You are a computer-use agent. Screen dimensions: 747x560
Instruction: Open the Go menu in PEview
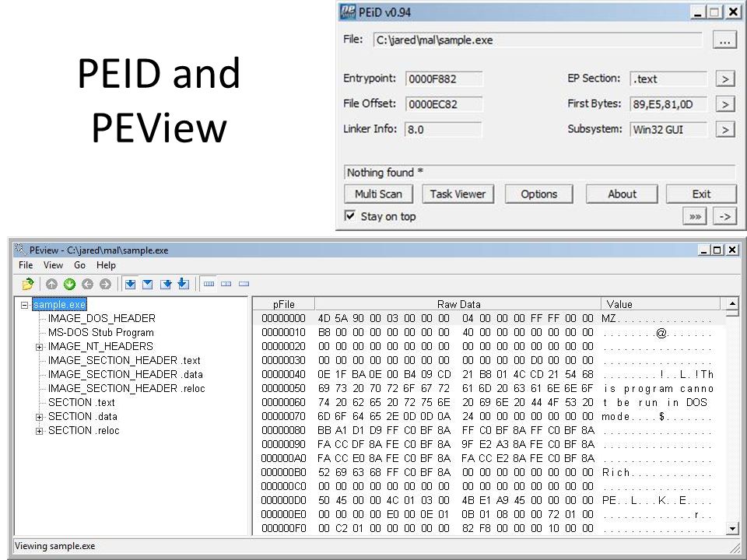click(x=79, y=265)
